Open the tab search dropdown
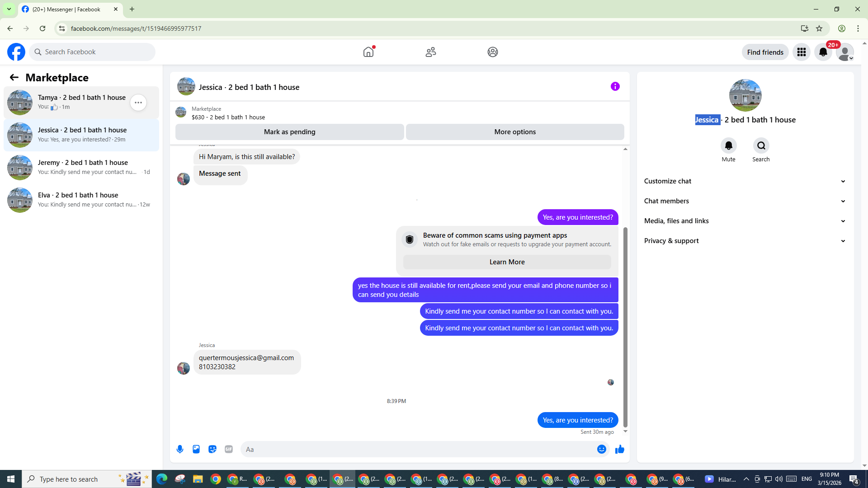 pos(9,9)
